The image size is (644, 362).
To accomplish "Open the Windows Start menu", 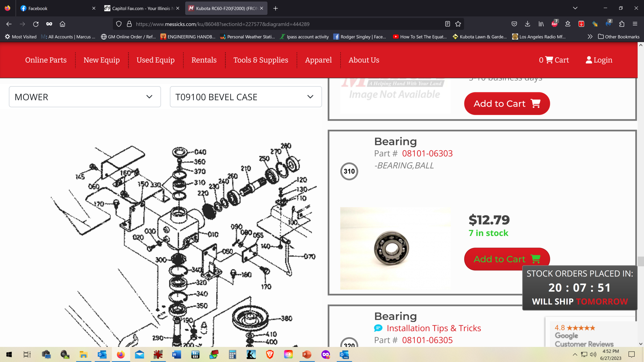I will pyautogui.click(x=9, y=354).
